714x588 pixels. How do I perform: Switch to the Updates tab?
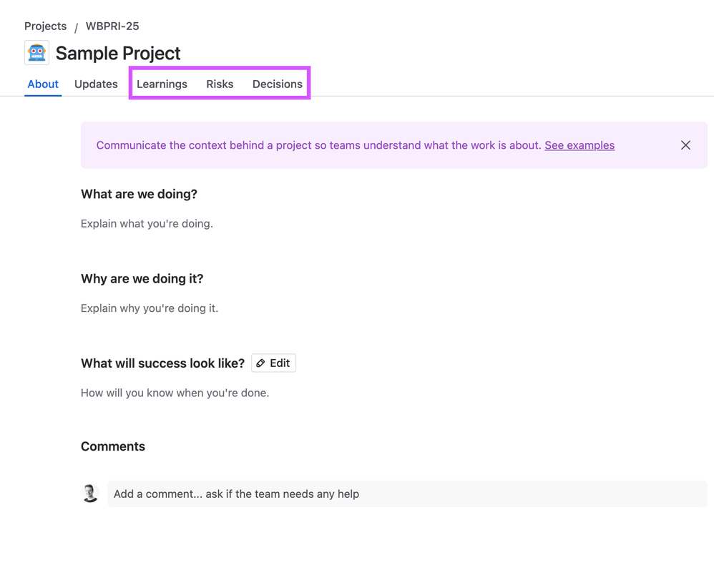coord(96,84)
